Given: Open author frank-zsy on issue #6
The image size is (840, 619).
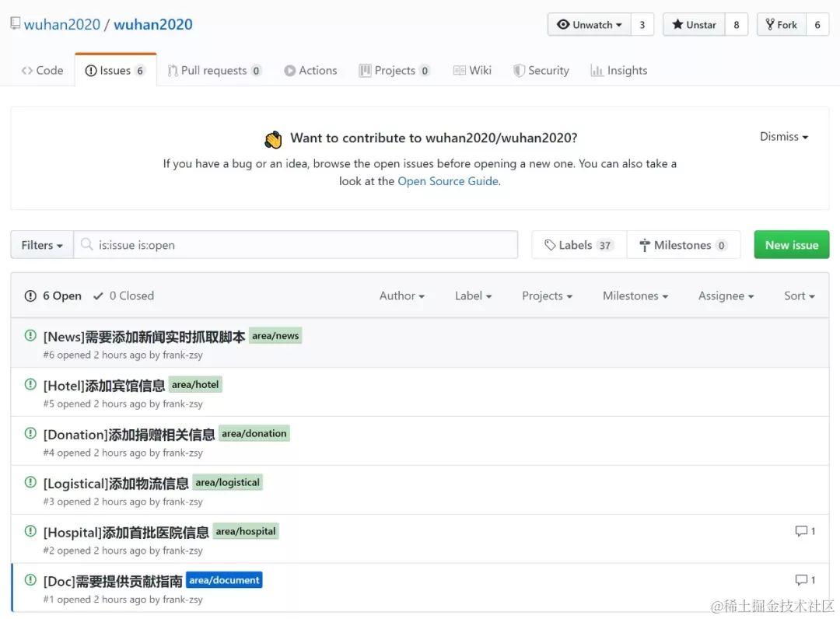Looking at the screenshot, I should pyautogui.click(x=183, y=355).
